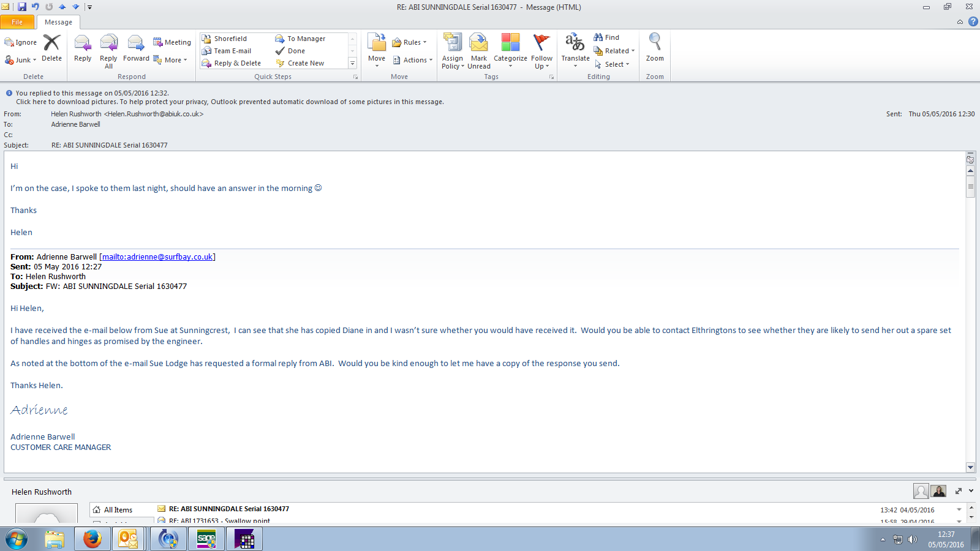
Task: Open the Actions dropdown
Action: pyautogui.click(x=412, y=60)
